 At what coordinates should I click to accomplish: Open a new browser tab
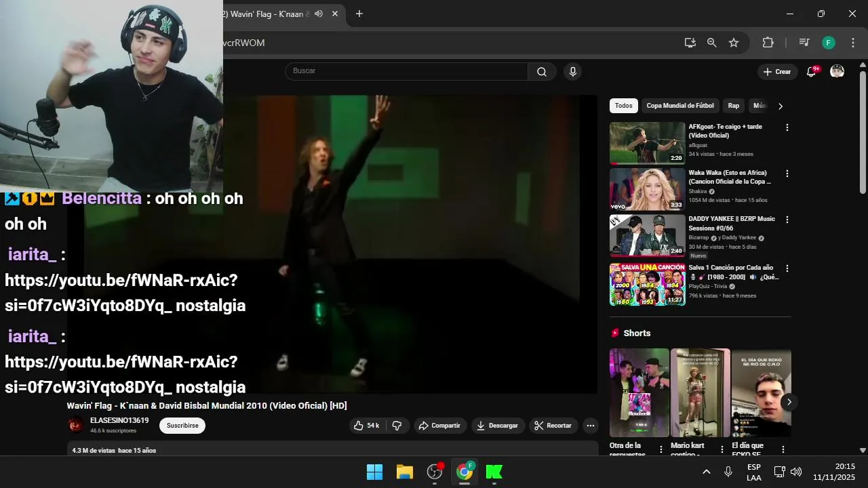[359, 14]
